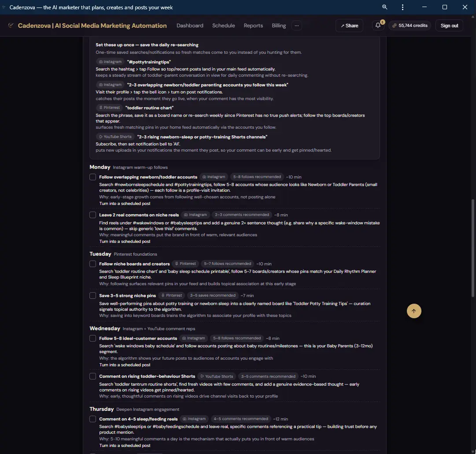Click YouTube Shorts tag on toddler-behaviour Shorts task
476x454 pixels.
pos(217,376)
